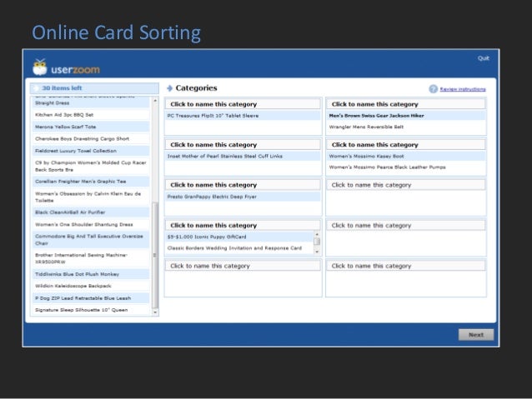The width and height of the screenshot is (532, 399).
Task: Click the Next button
Action: click(x=476, y=335)
